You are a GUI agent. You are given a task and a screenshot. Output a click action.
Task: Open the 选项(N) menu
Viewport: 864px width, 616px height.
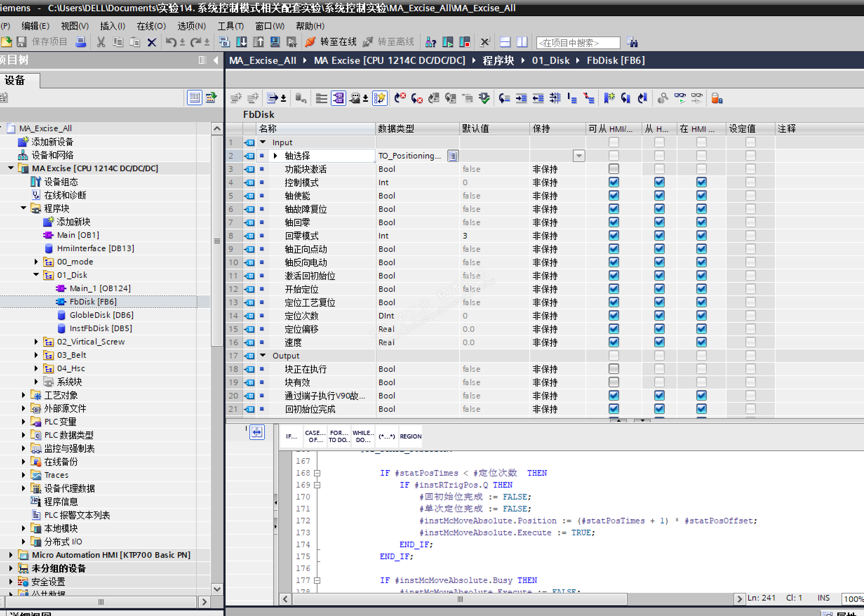coord(192,26)
